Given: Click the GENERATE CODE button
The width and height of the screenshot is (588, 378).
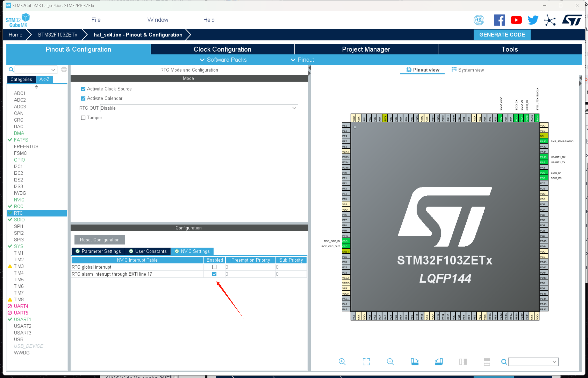Looking at the screenshot, I should [x=502, y=35].
